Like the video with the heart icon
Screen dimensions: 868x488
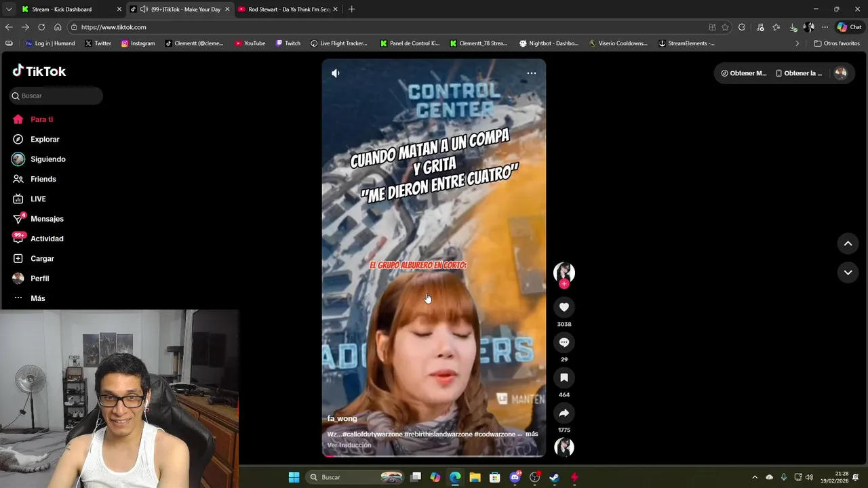564,307
